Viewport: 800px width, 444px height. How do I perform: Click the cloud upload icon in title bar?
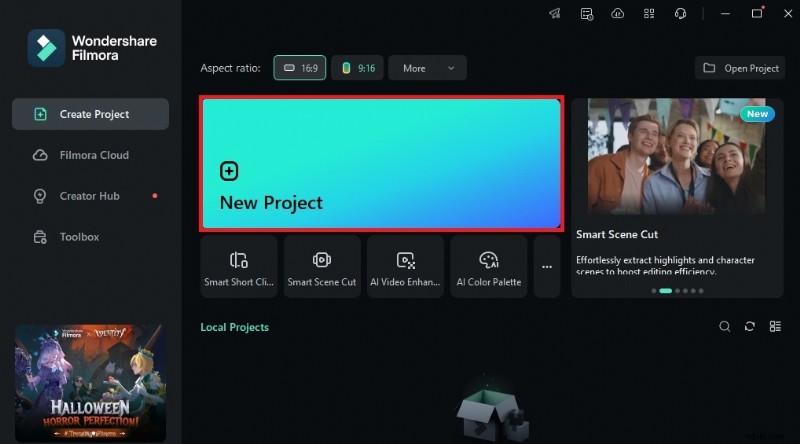[x=618, y=14]
